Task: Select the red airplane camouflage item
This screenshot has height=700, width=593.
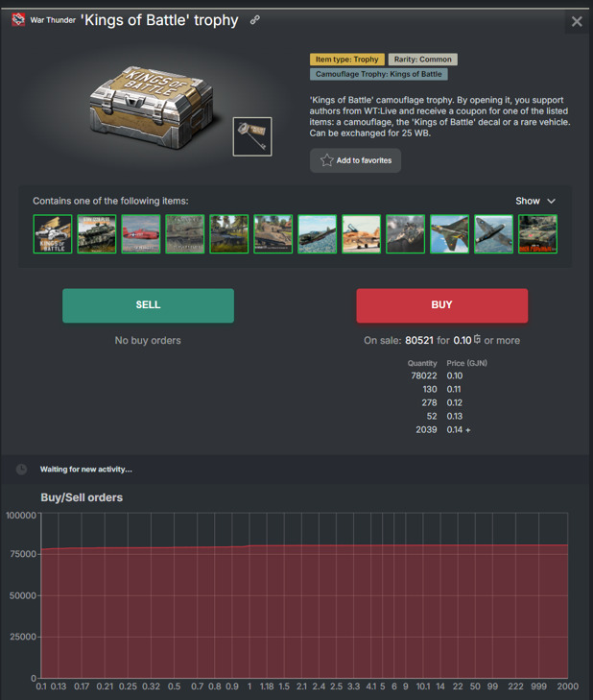Action: 141,234
